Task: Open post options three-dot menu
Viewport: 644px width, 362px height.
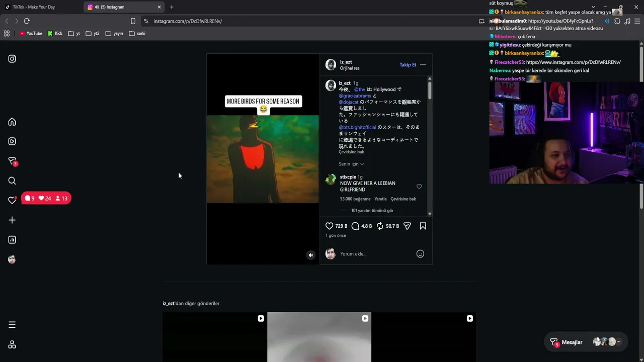Action: coord(423,65)
